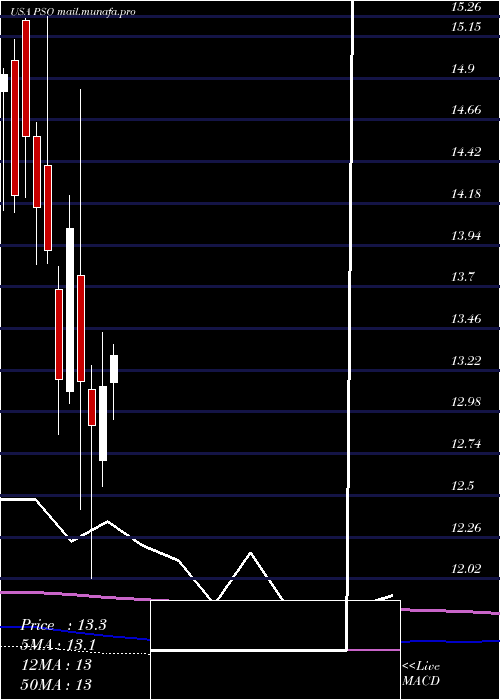Click the 12.02 price axis label

pos(466,569)
